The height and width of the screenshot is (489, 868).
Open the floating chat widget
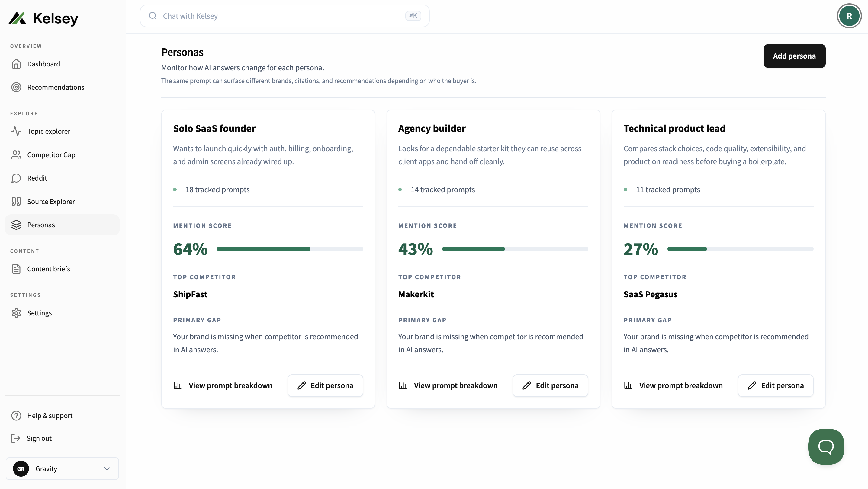tap(826, 446)
